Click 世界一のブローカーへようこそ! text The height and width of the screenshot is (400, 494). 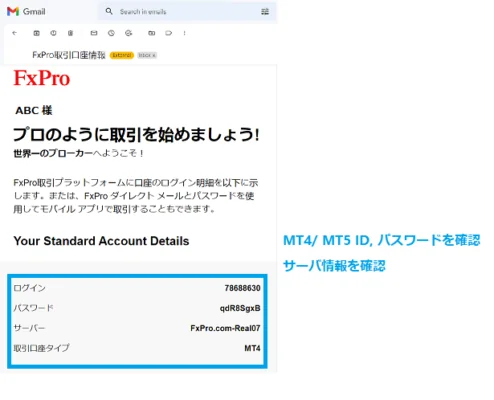(79, 153)
